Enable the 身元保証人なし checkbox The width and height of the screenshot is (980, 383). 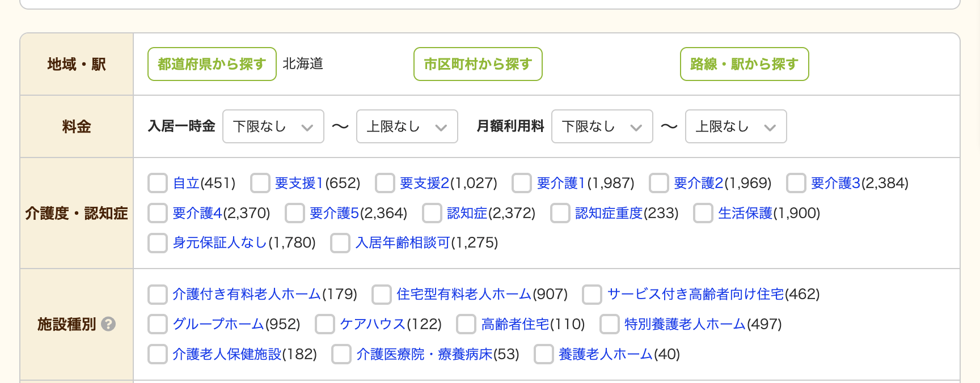157,242
